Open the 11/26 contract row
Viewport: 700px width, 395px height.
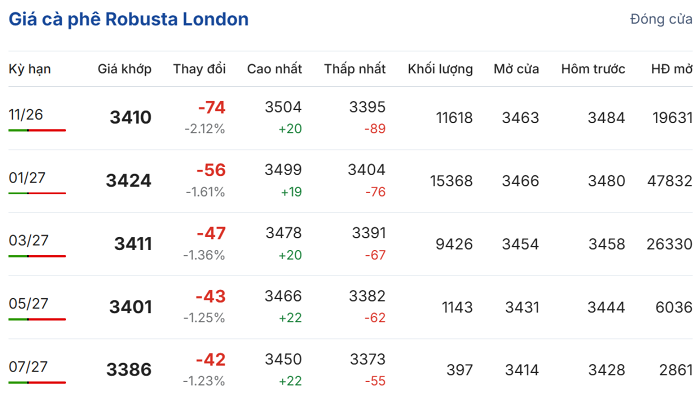click(x=350, y=118)
